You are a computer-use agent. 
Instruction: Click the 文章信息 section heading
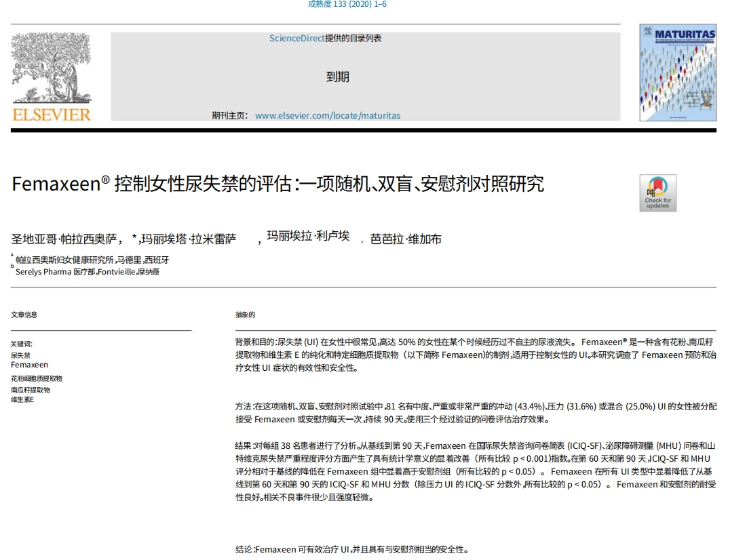coord(24,315)
